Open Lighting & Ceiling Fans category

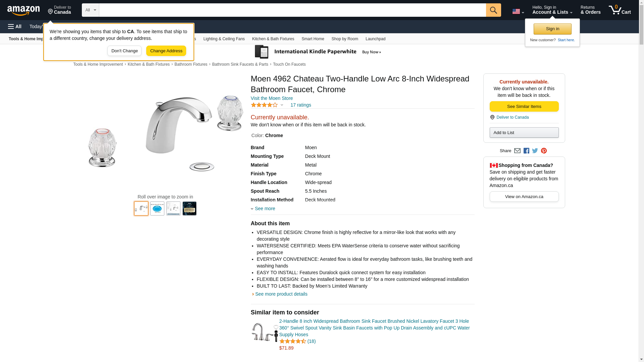[224, 39]
